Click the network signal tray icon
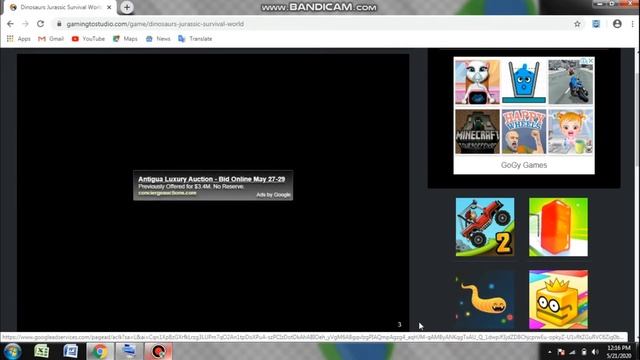 pos(573,352)
